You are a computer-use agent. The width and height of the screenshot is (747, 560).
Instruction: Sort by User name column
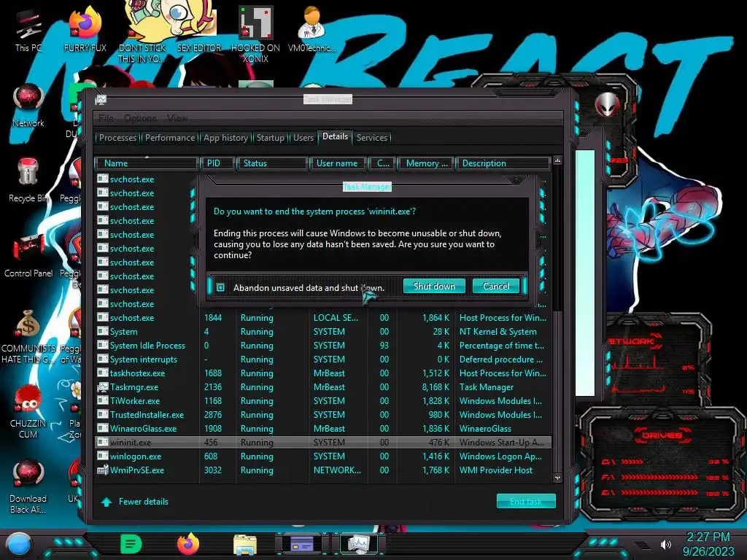click(x=337, y=163)
